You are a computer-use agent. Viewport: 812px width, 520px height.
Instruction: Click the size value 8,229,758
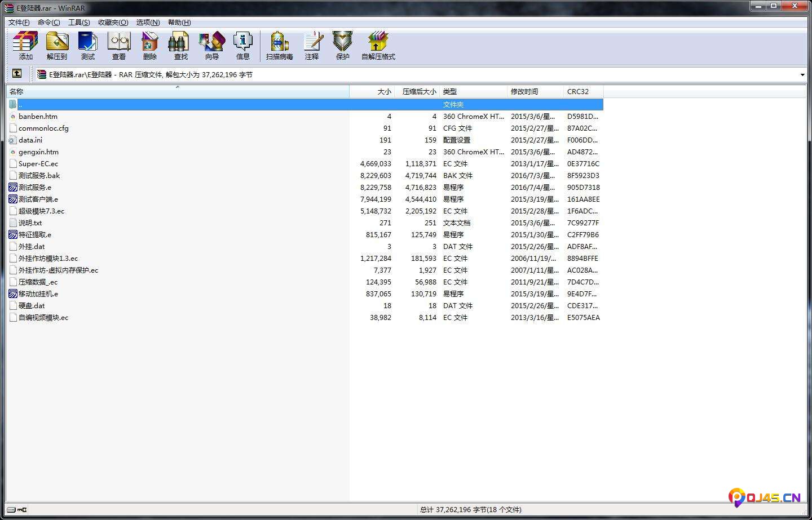[376, 188]
